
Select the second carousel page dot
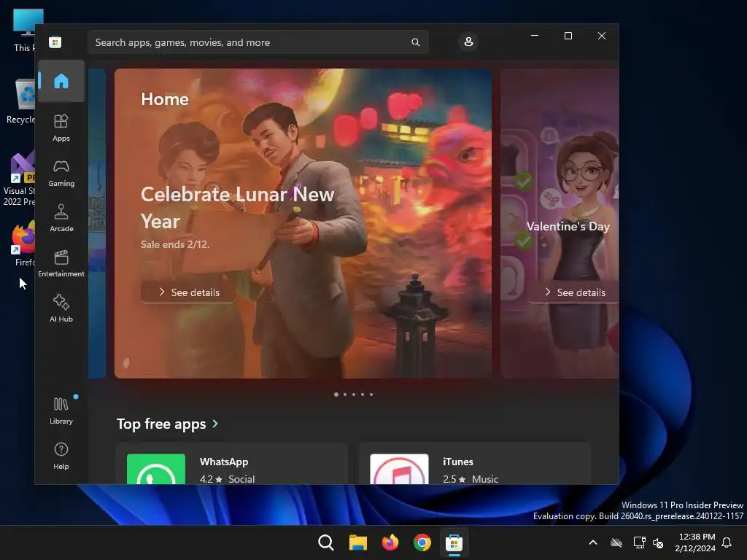tap(345, 394)
